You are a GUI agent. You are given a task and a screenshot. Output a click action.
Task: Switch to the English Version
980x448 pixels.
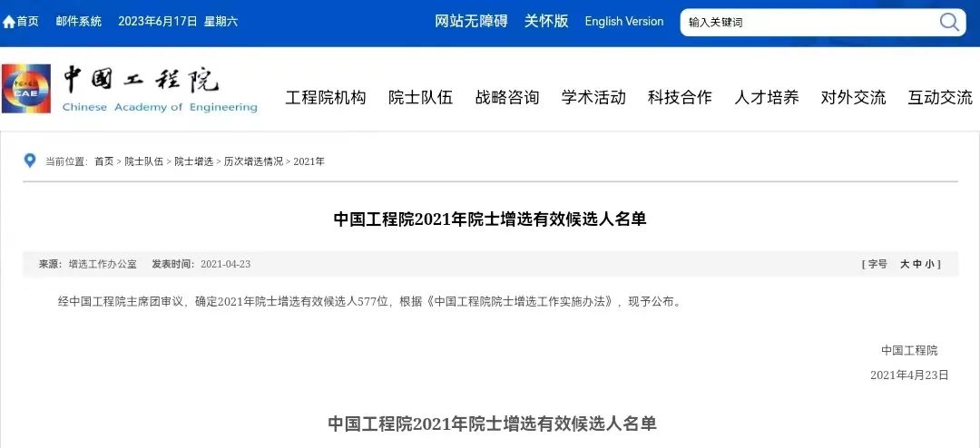[623, 21]
